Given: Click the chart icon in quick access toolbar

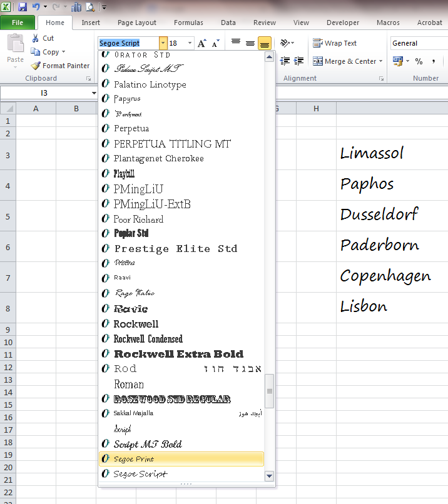Looking at the screenshot, I should [76, 7].
